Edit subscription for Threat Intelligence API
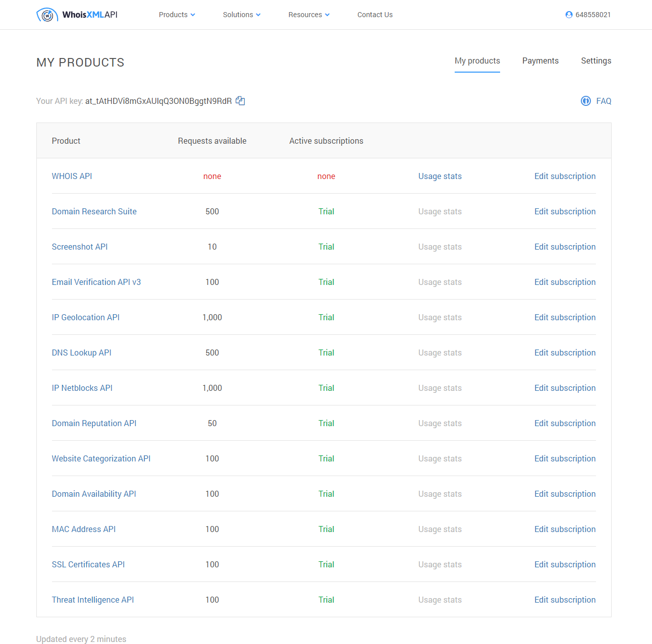Screen dimensions: 652x644 pyautogui.click(x=565, y=600)
